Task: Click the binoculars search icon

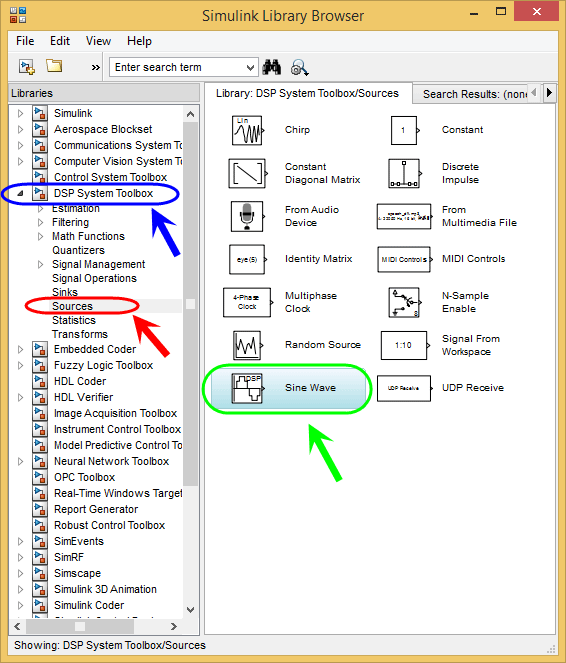Action: tap(271, 67)
